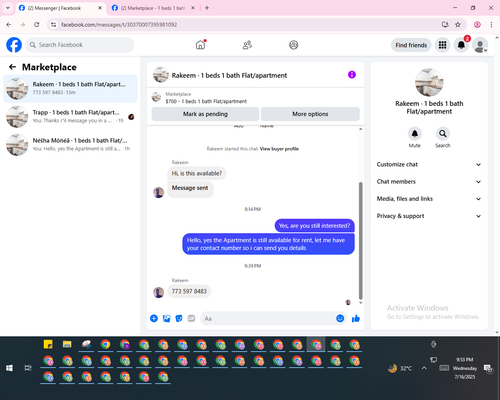Open the Windows Start menu
The height and width of the screenshot is (400, 500).
pyautogui.click(x=9, y=368)
